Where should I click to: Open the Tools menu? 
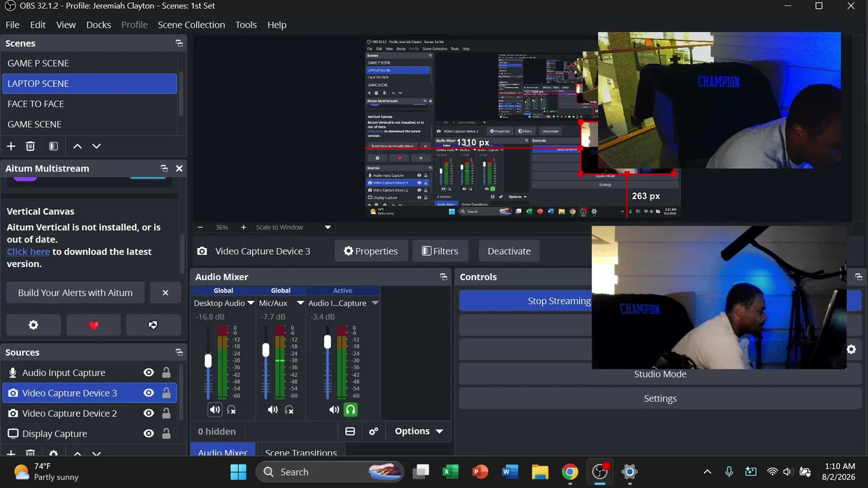coord(246,24)
